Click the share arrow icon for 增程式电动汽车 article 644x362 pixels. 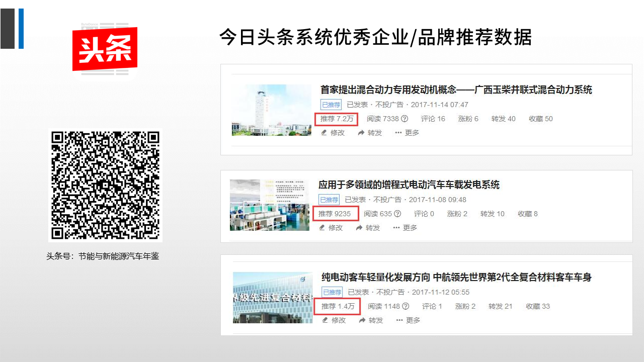coord(359,228)
